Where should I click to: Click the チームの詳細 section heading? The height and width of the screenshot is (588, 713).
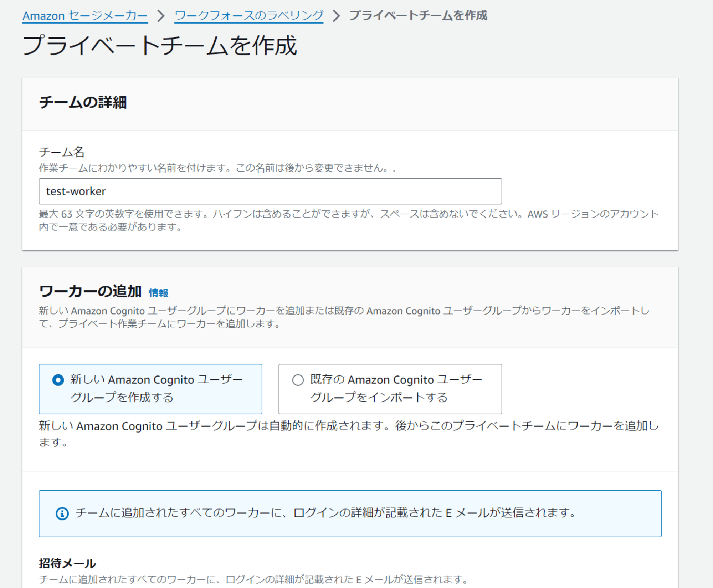[83, 102]
